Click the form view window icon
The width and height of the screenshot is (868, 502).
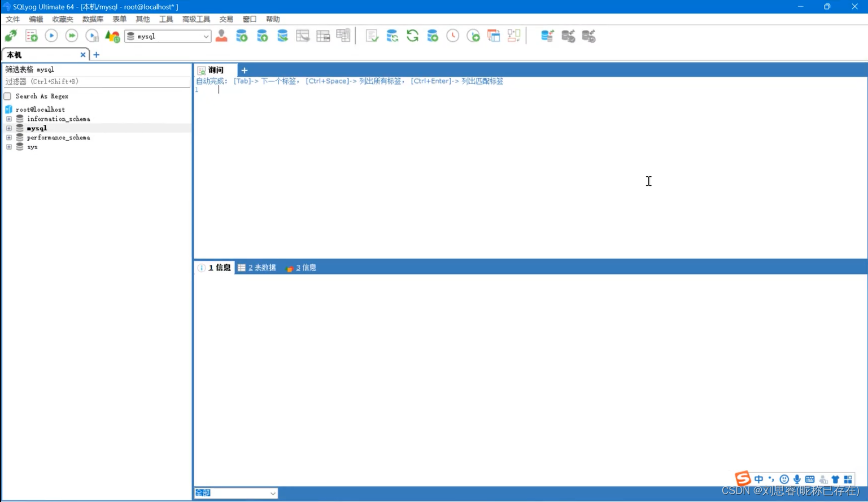(x=494, y=36)
